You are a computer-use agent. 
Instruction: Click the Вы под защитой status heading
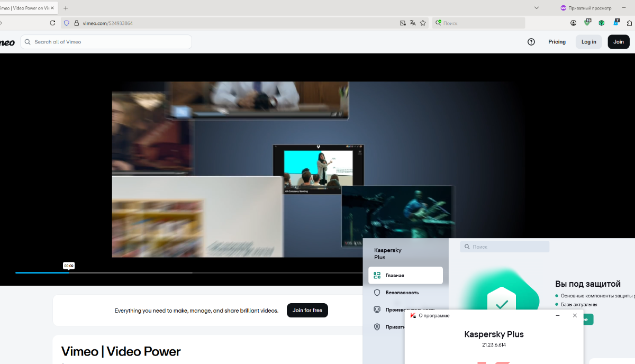point(587,284)
